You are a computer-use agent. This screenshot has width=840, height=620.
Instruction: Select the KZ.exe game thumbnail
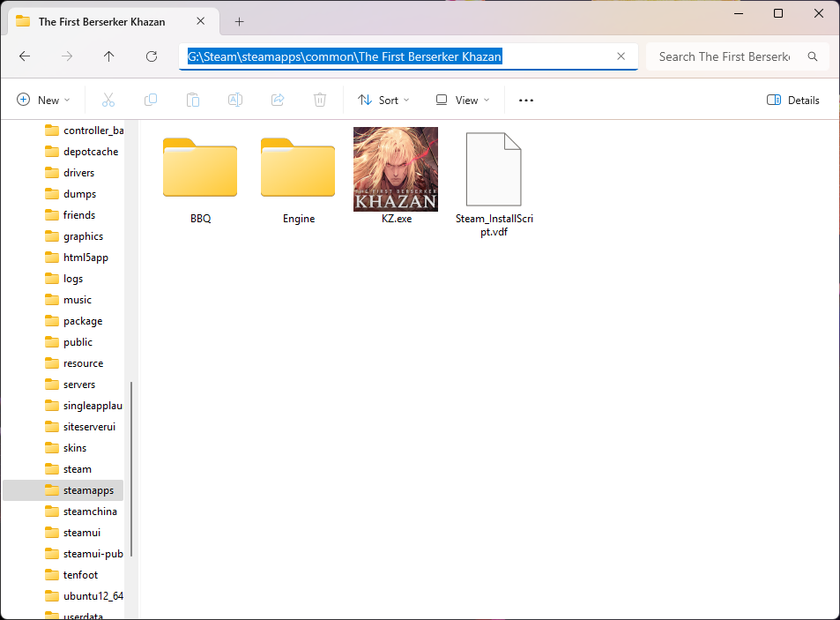click(x=395, y=169)
